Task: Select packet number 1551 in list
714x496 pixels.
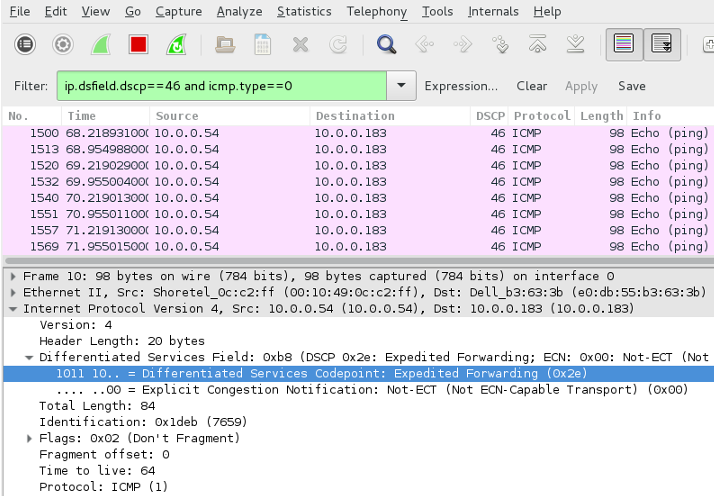Action: [x=358, y=214]
